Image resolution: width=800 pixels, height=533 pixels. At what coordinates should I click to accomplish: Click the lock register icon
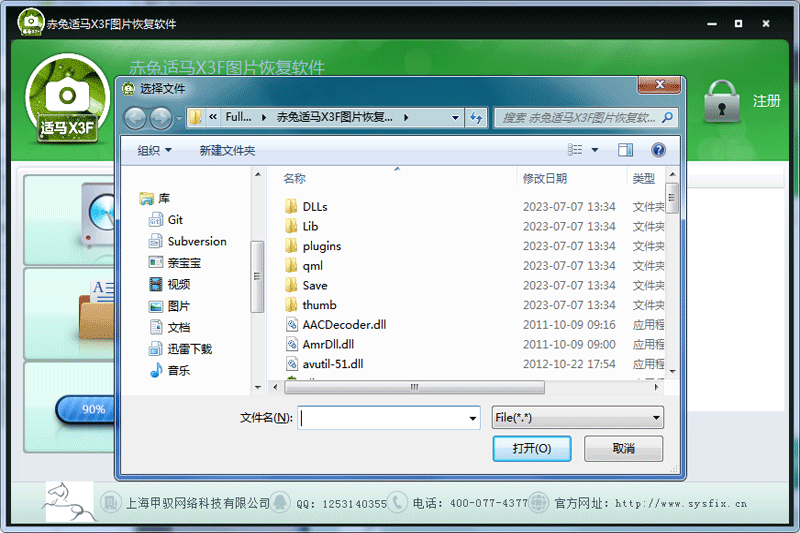pyautogui.click(x=721, y=101)
